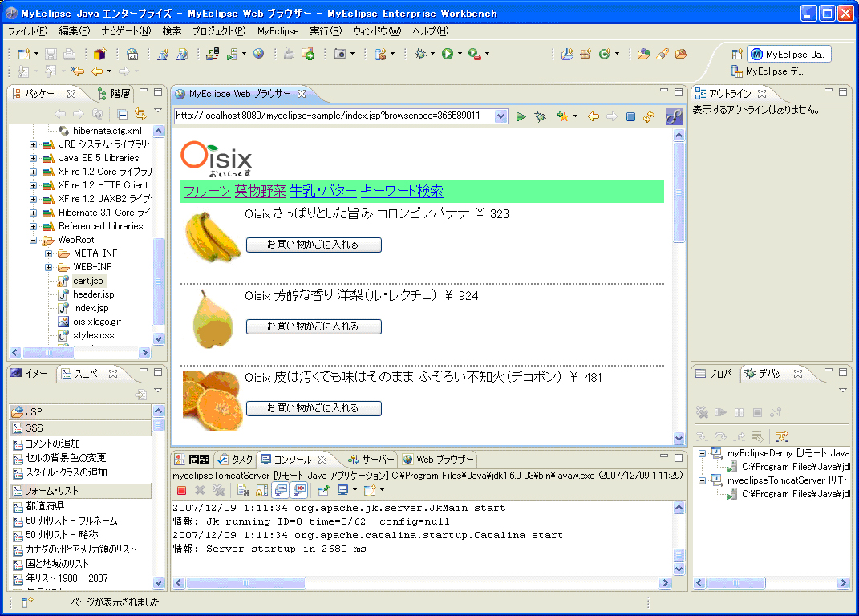Viewport: 859px width, 616px height.
Task: Toggle show console on standard output change
Action: coord(281,490)
